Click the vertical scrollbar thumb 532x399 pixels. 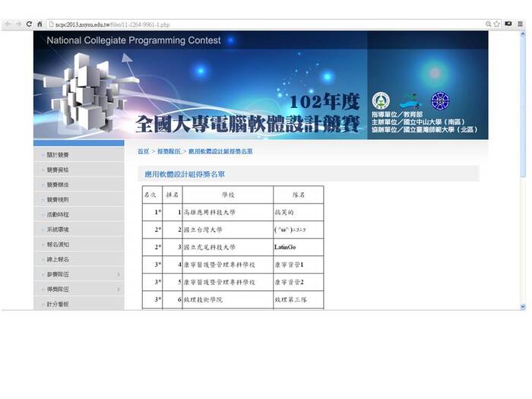pyautogui.click(x=523, y=107)
